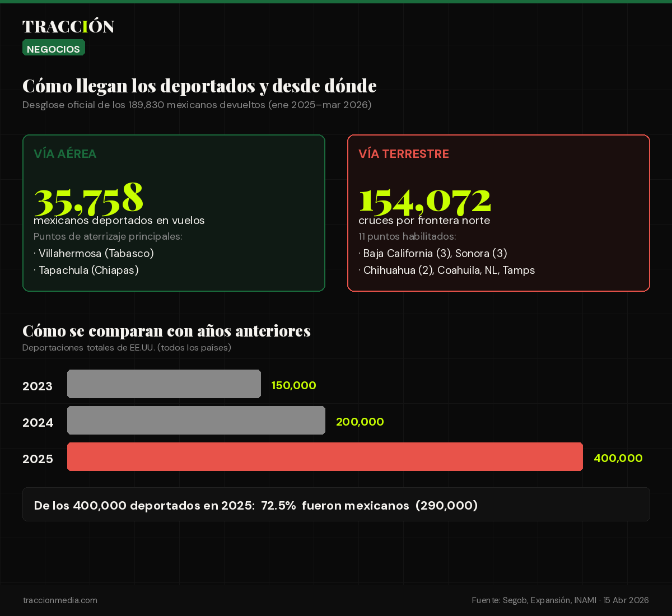Click the main headline about deportados
Viewport: 672px width, 616px height.
point(199,85)
